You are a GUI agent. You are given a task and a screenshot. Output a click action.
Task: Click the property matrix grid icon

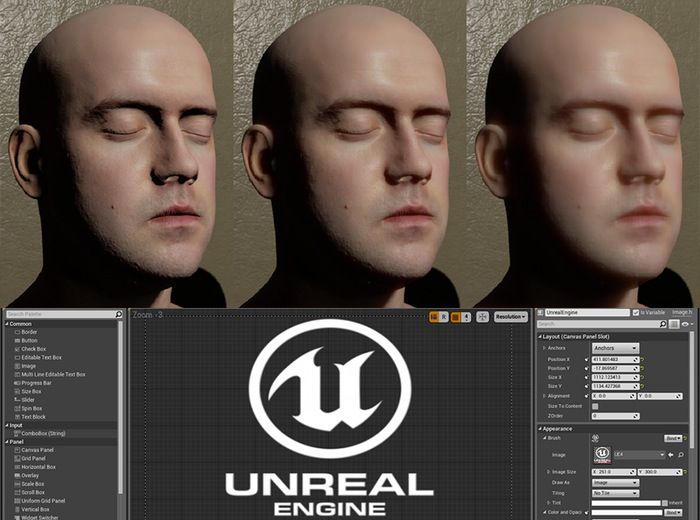click(675, 324)
